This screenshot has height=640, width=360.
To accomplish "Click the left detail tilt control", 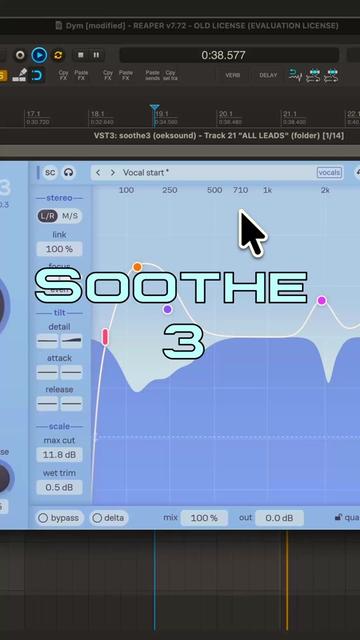I will coord(47,341).
